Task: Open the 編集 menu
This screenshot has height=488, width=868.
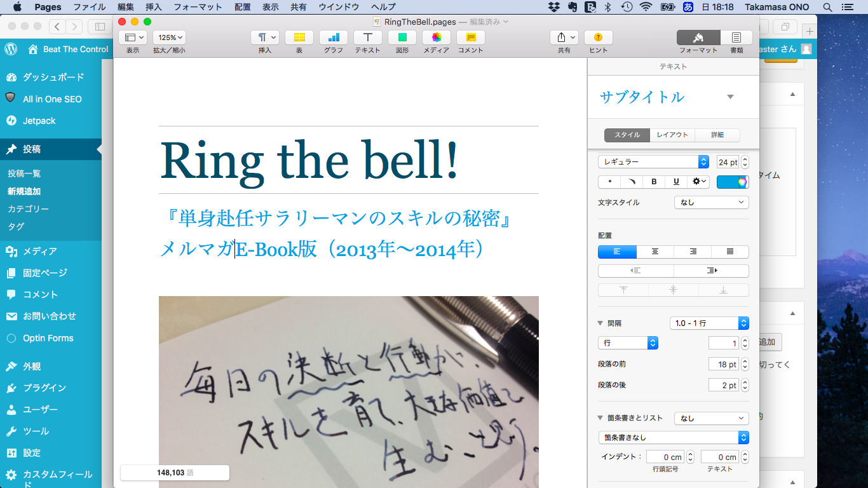Action: click(126, 7)
